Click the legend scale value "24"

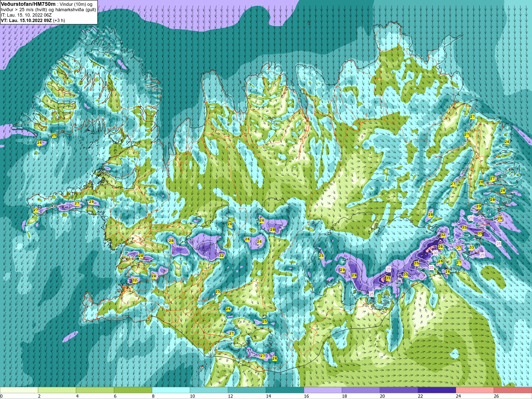click(458, 396)
